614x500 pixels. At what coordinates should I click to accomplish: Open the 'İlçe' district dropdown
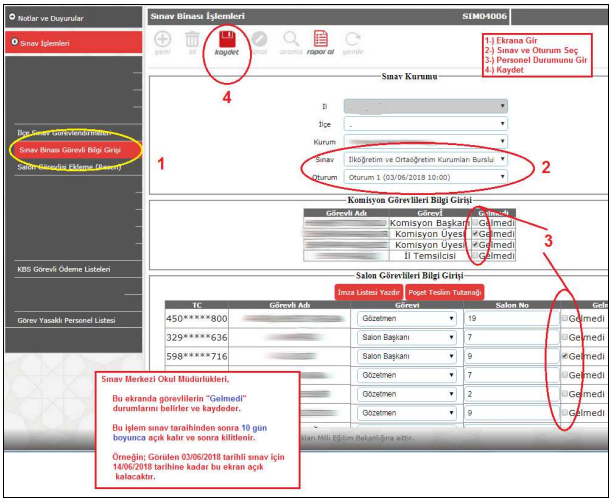pos(426,124)
